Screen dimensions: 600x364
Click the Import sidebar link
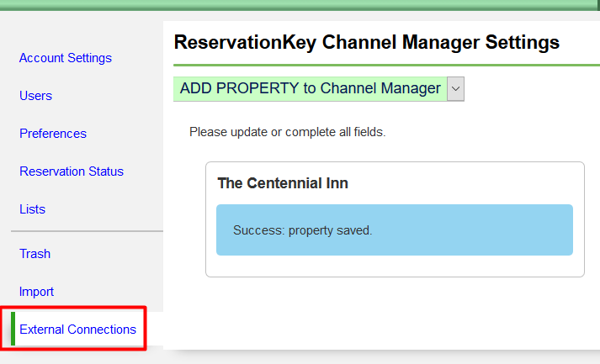[x=36, y=292]
